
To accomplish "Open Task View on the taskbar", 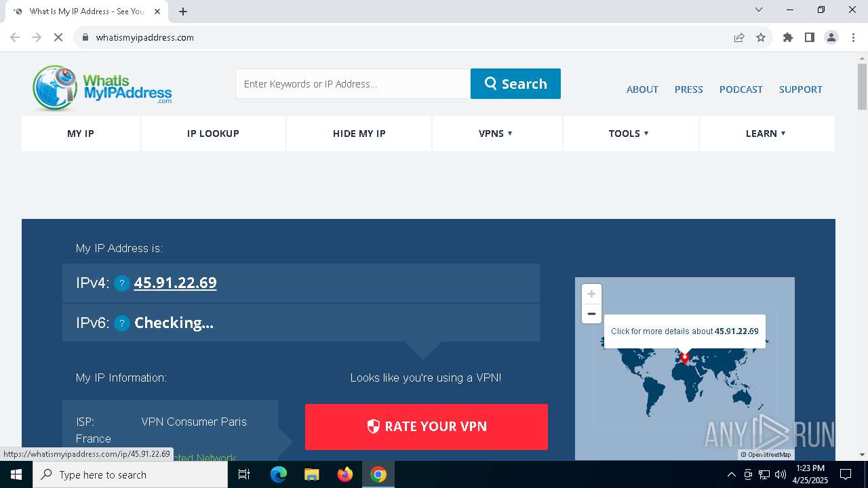I will [x=244, y=474].
